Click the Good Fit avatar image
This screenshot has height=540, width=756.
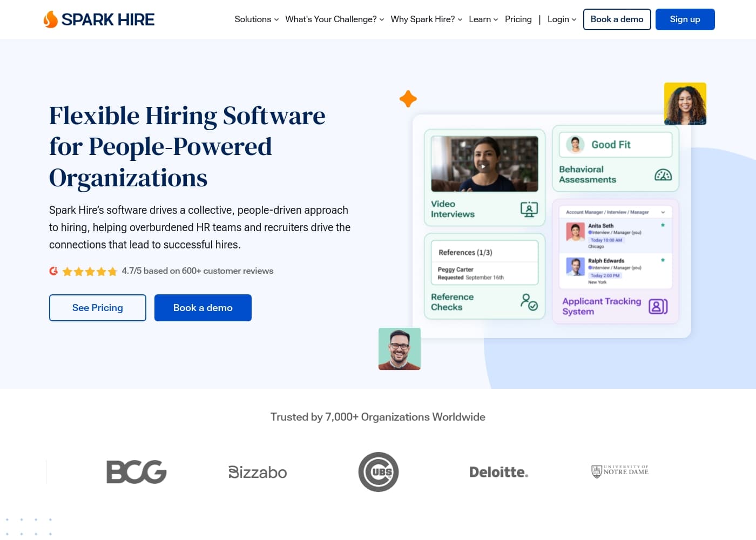click(576, 145)
